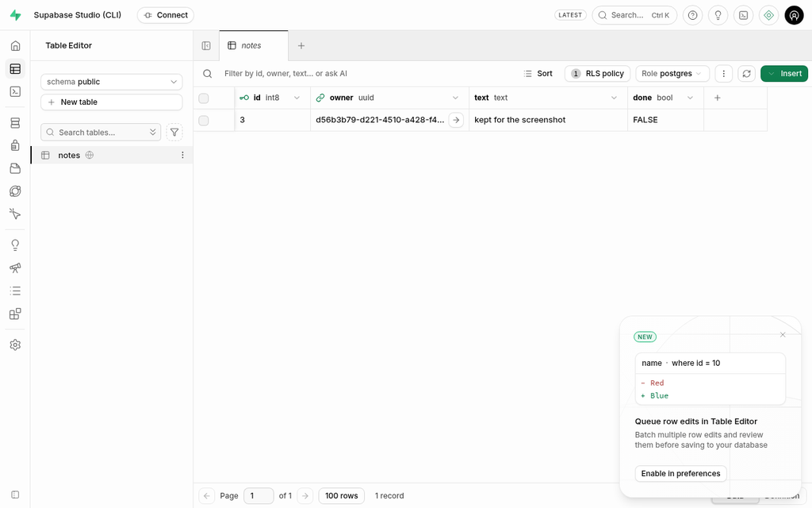Viewport: 812px width, 508px height.
Task: Open the Edge Functions sidebar icon
Action: coord(15,191)
